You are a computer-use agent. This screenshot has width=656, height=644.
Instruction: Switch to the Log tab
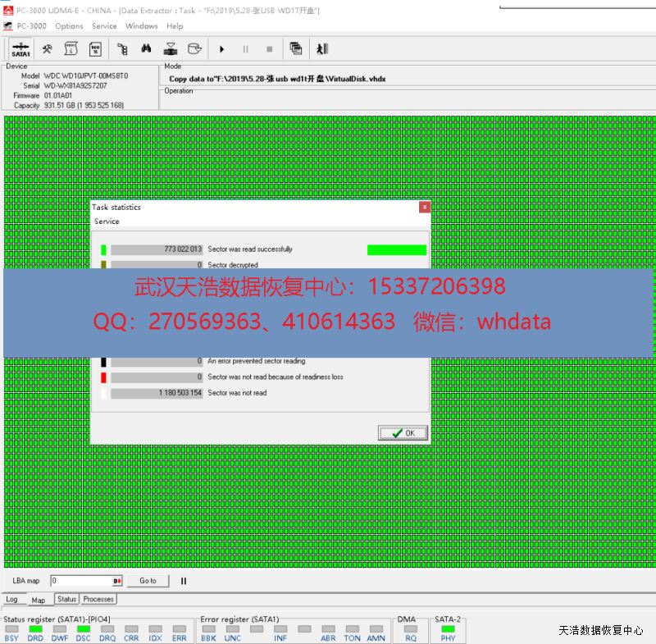[x=11, y=600]
